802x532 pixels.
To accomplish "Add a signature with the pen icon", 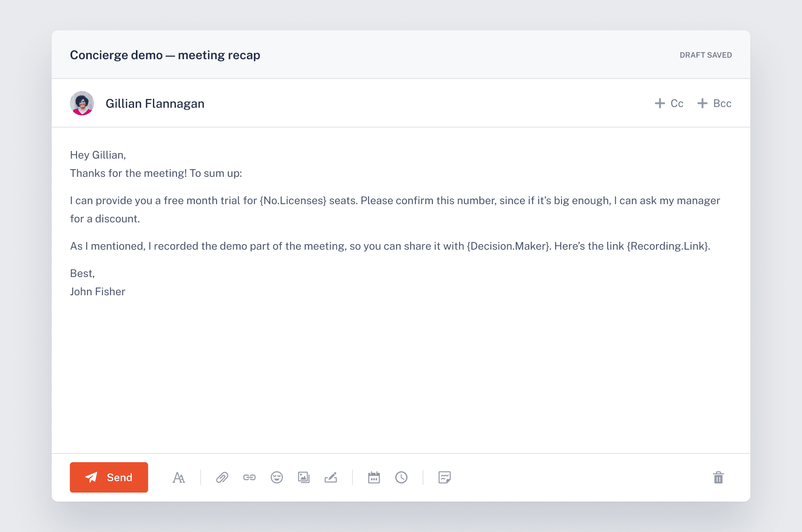I will (x=331, y=477).
